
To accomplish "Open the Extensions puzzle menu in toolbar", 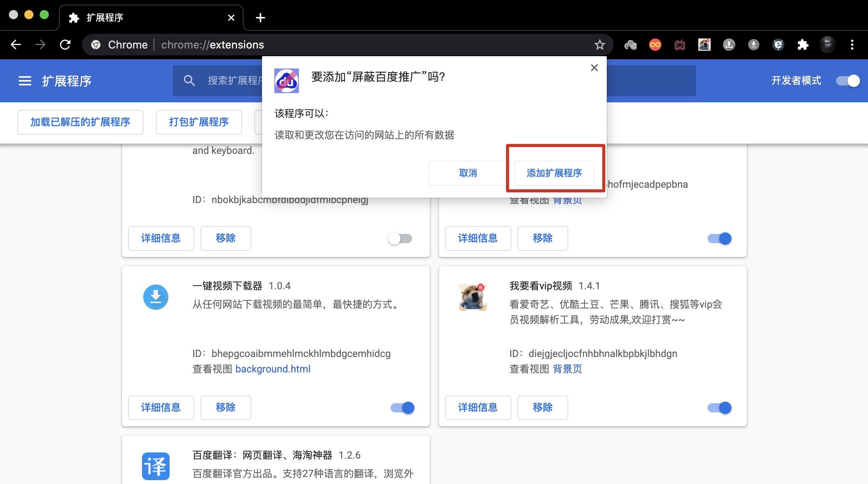I will 803,45.
